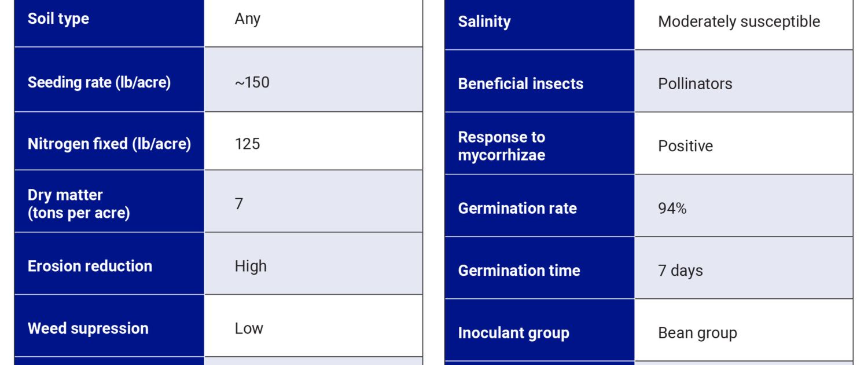Click the Response to mycorrhizae label
The image size is (868, 365).
[502, 146]
